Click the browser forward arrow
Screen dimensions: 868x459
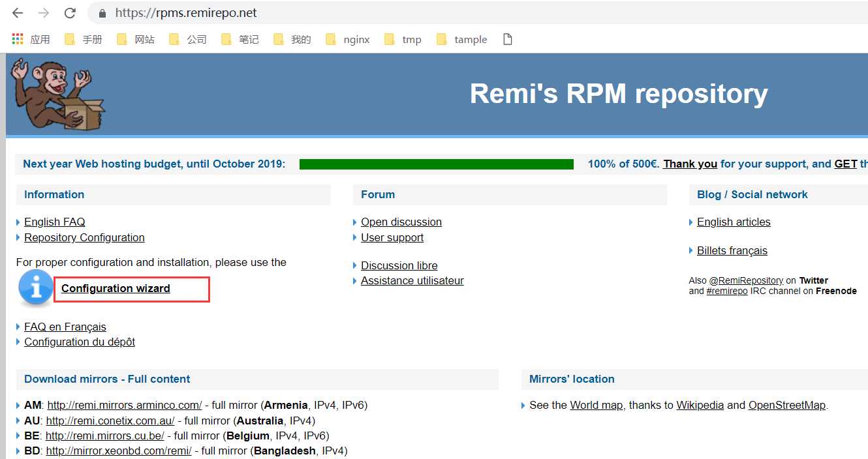tap(44, 13)
